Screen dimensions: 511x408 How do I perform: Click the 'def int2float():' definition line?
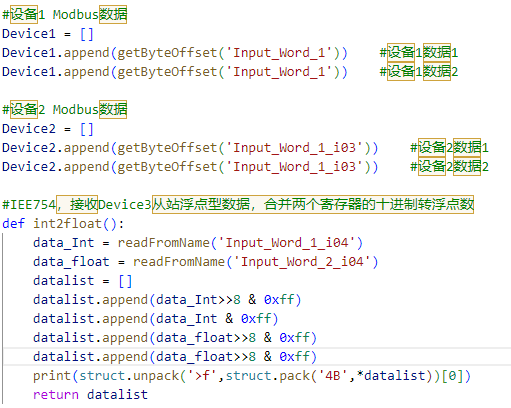(x=63, y=224)
